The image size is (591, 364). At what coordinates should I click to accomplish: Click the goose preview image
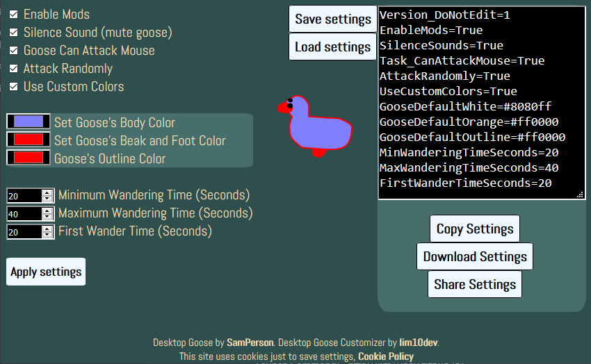[x=315, y=126]
